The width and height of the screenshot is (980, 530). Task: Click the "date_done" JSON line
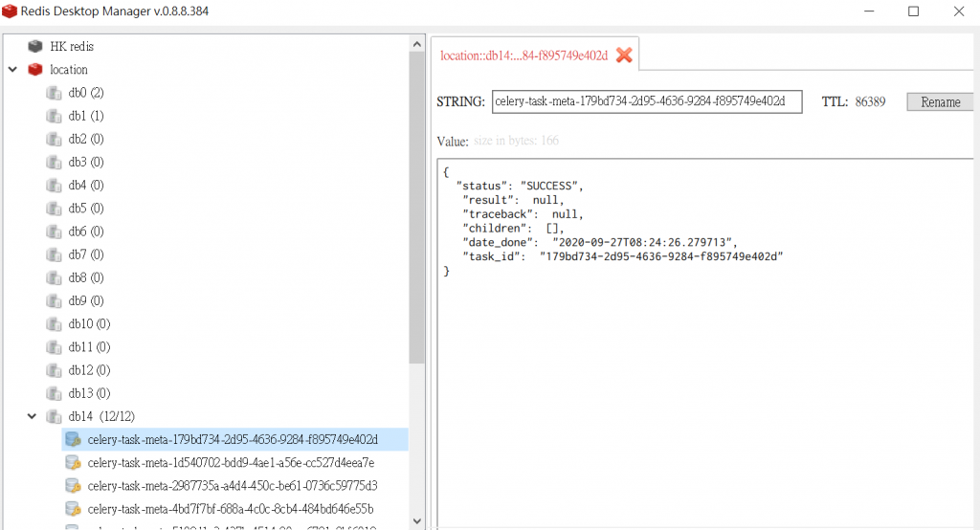pos(599,242)
